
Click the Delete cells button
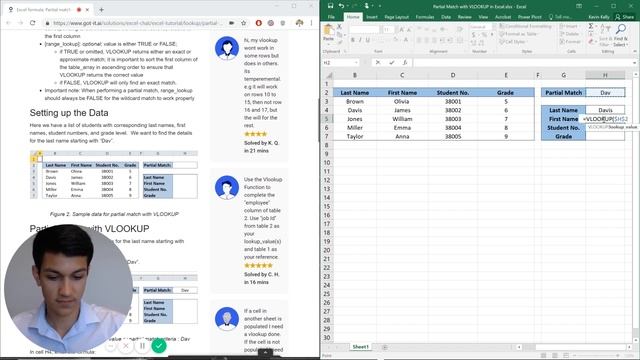coord(569,34)
